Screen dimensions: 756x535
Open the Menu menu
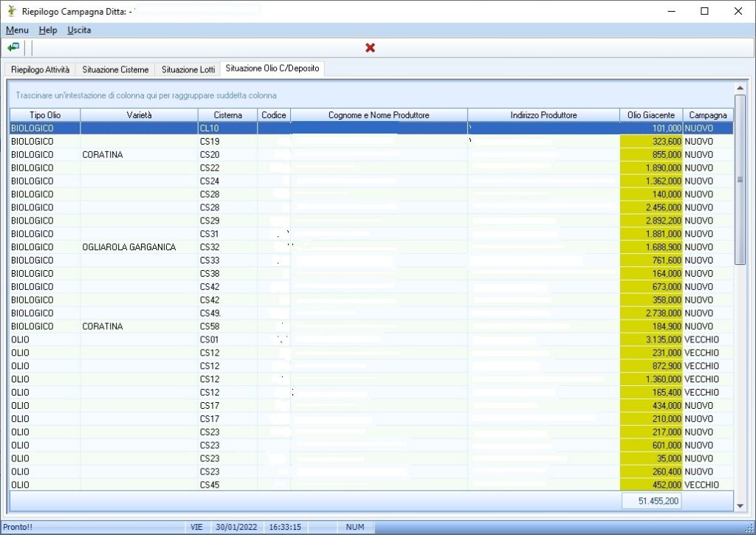coord(17,30)
